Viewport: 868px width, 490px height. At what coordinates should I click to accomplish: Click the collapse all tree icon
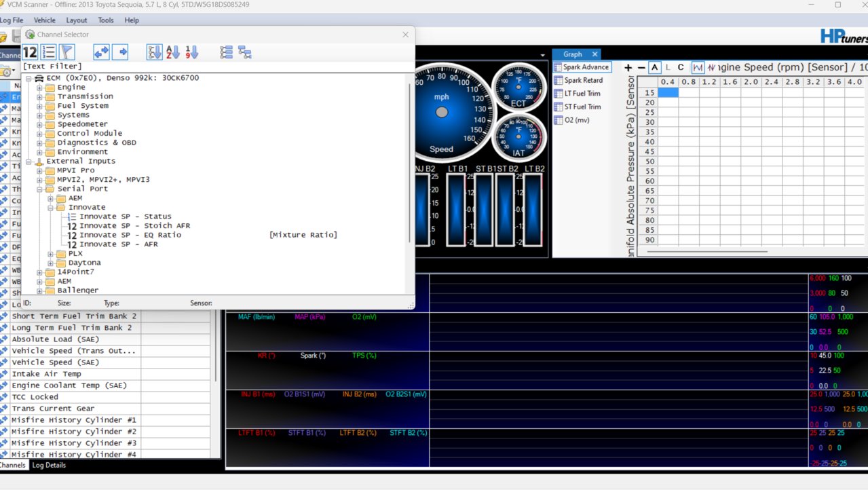coord(245,52)
